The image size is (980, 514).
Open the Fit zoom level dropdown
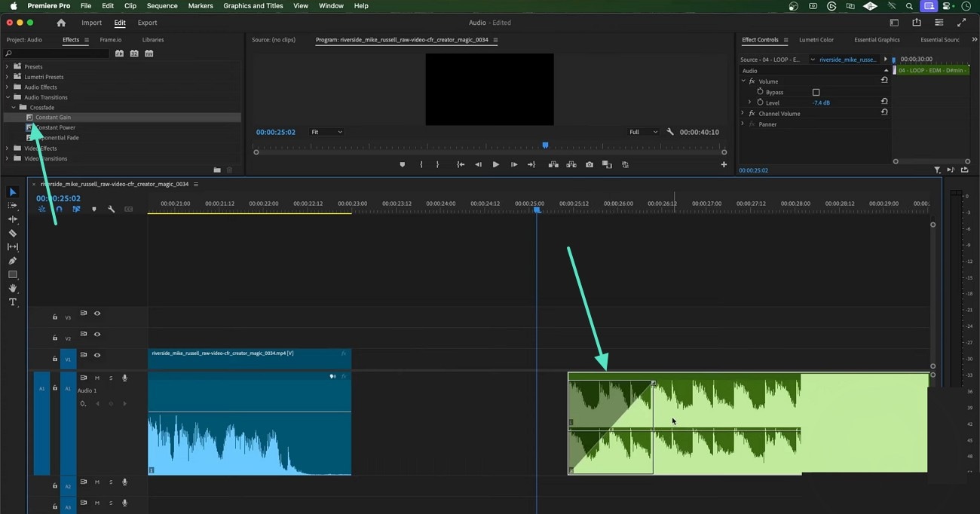click(x=326, y=132)
